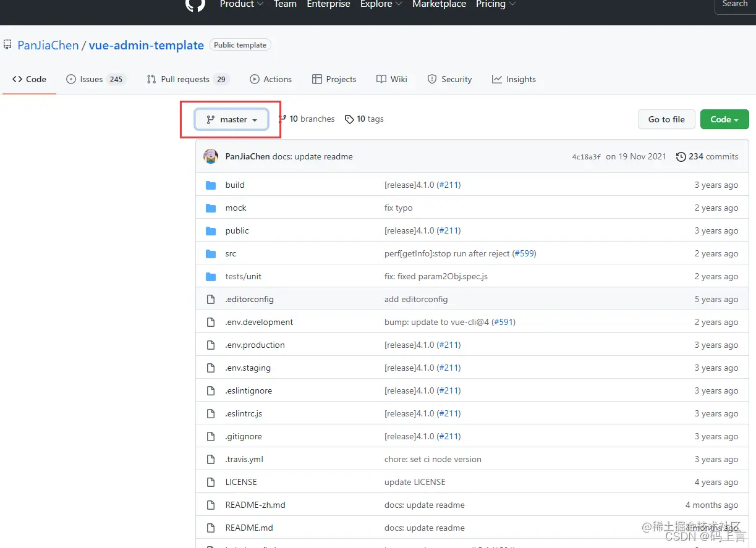Image resolution: width=756 pixels, height=548 pixels.
Task: Click the folder icon beside mock
Action: (x=211, y=208)
